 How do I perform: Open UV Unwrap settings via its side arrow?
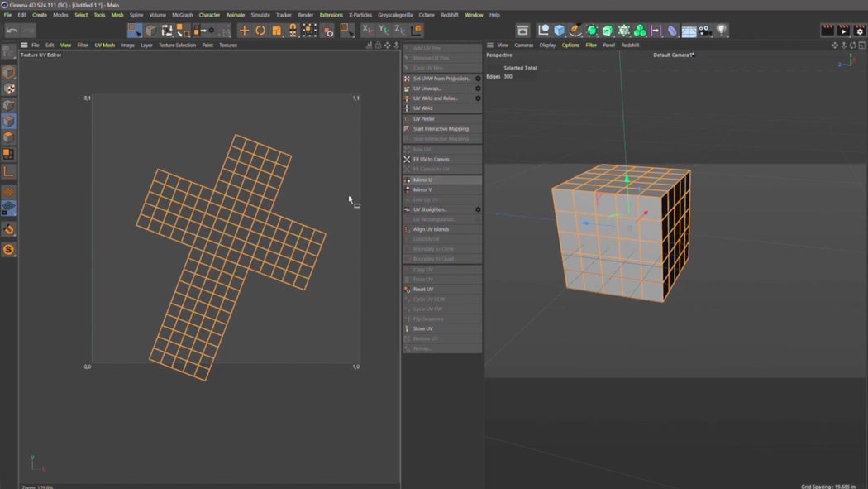(478, 88)
